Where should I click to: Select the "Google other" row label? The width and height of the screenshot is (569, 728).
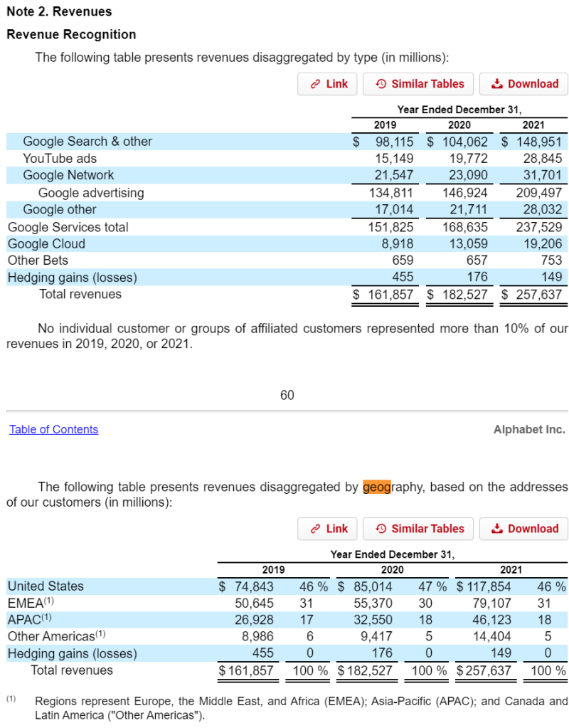click(60, 209)
